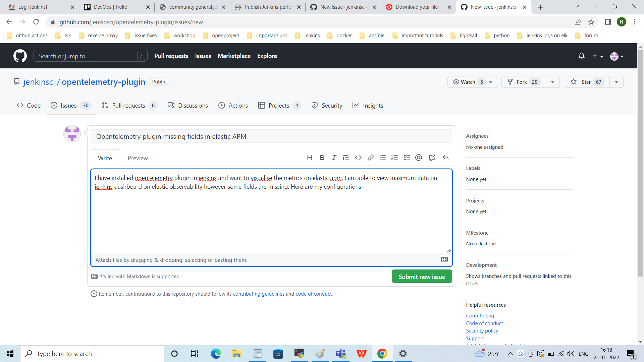Insert code formatting icon
This screenshot has width=644, height=362.
click(x=358, y=158)
